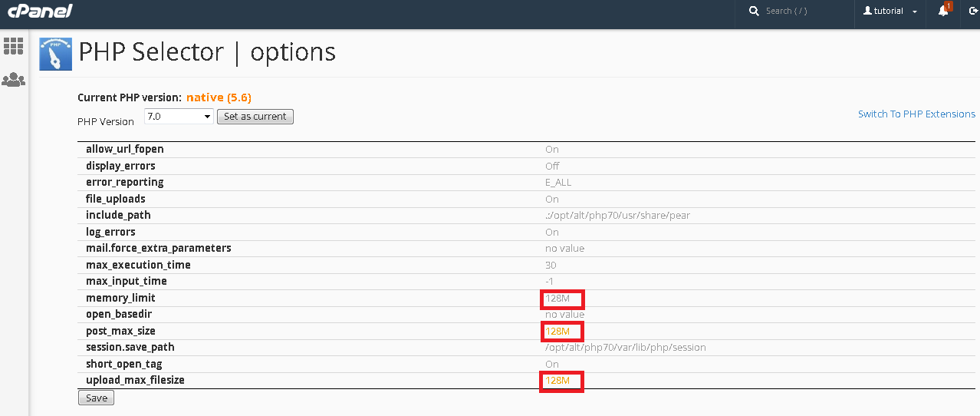Save the PHP options
980x416 pixels.
(96, 398)
